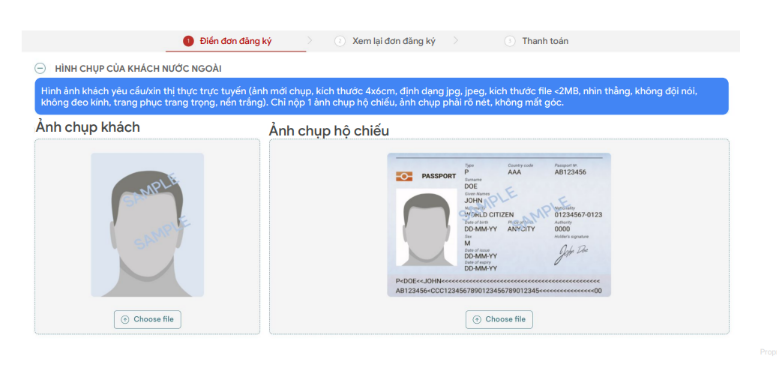Collapse the foreigner's photo section with the minus icon

[x=40, y=68]
